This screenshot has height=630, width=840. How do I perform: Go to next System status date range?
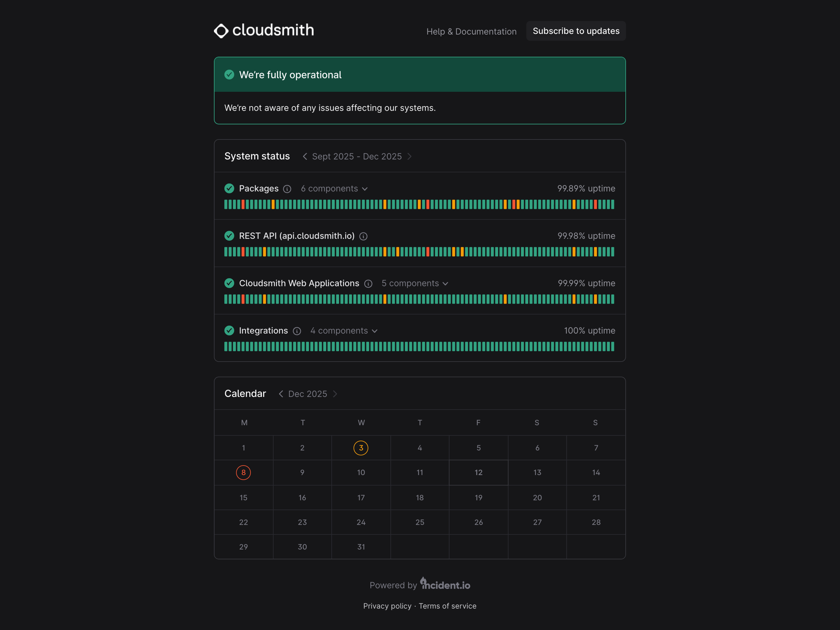click(409, 156)
